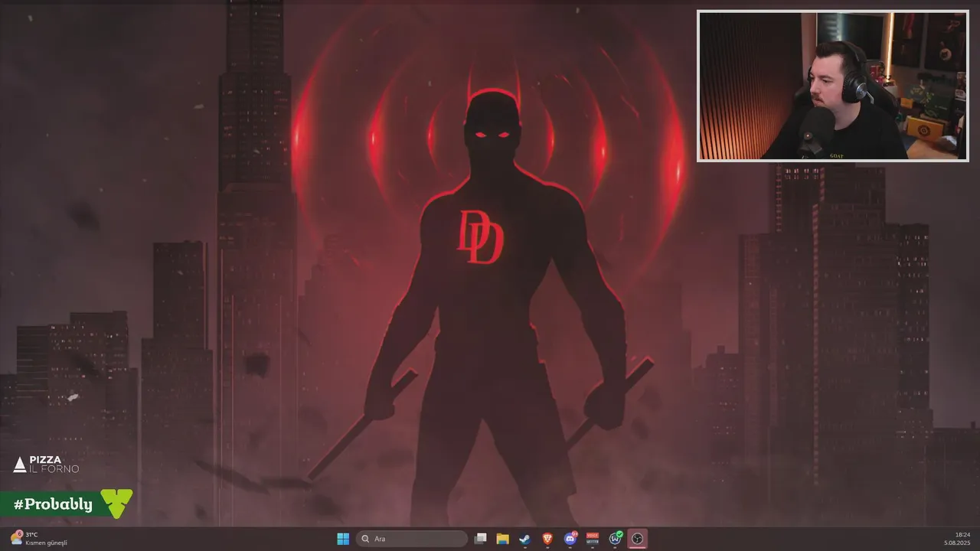Open Discord from the taskbar
The image size is (980, 551).
tap(570, 539)
